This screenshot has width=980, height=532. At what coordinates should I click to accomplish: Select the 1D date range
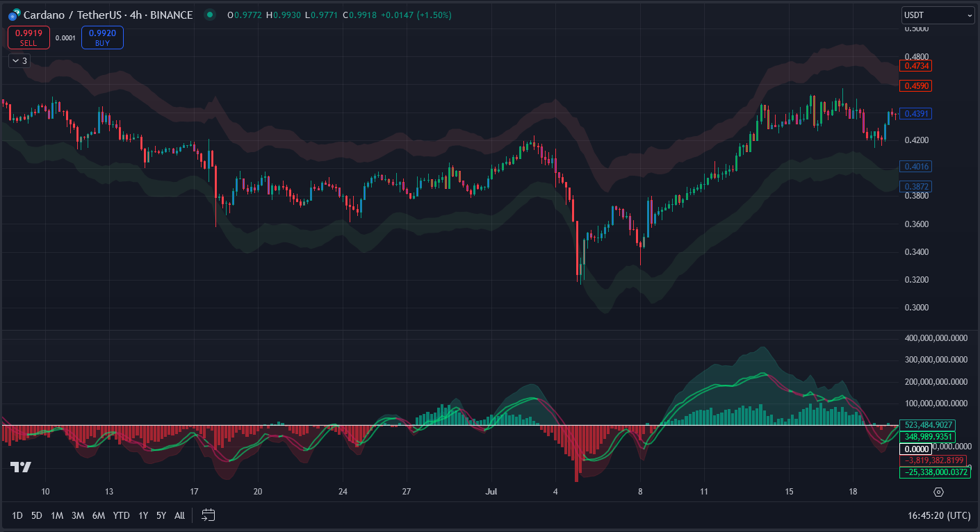coord(17,515)
